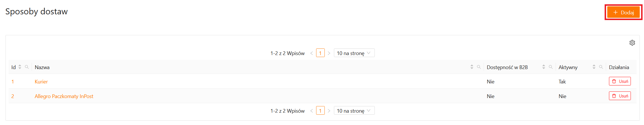Go to next page in top pagination
The width and height of the screenshot is (644, 125).
[329, 53]
